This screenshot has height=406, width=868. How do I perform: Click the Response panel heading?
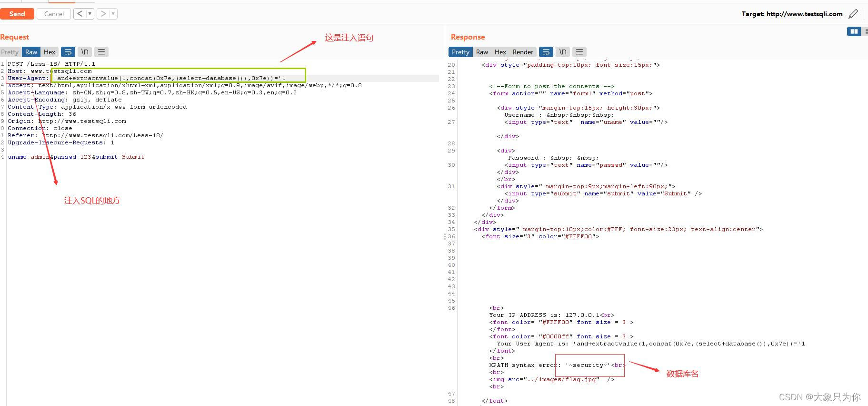point(468,37)
